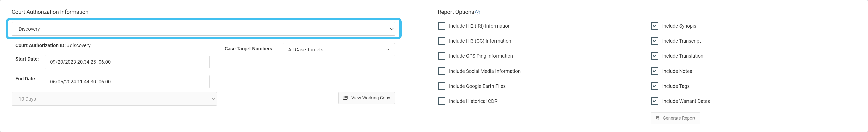Check Include HI3 (CC) Information
868x132 pixels.
click(x=441, y=41)
